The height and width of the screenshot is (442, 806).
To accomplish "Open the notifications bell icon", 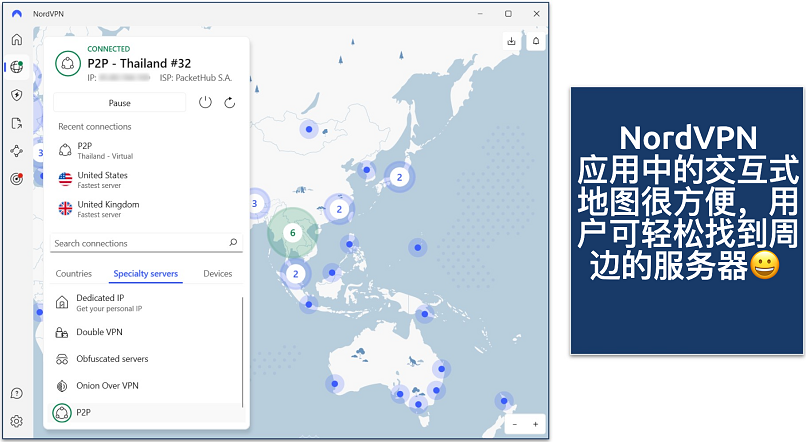I will 536,41.
